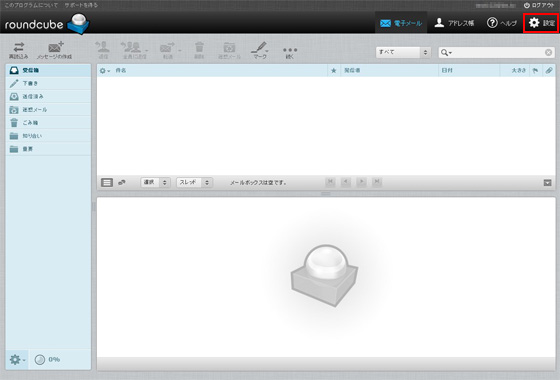Viewport: 560px width, 380px height.
Task: Click the splitter handle above preview pane
Action: point(326,194)
